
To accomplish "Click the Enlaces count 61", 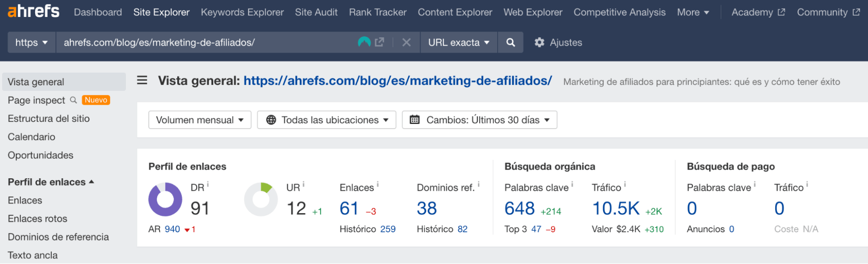I will click(349, 208).
